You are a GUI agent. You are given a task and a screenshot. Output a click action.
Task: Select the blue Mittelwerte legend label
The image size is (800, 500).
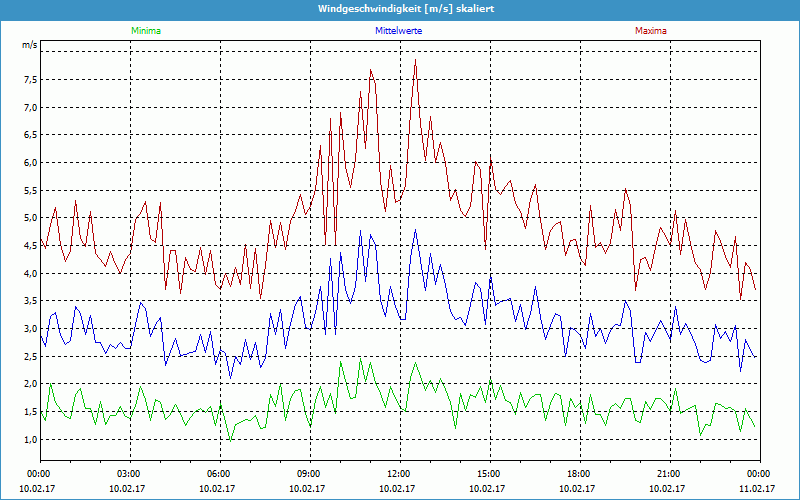(x=398, y=31)
